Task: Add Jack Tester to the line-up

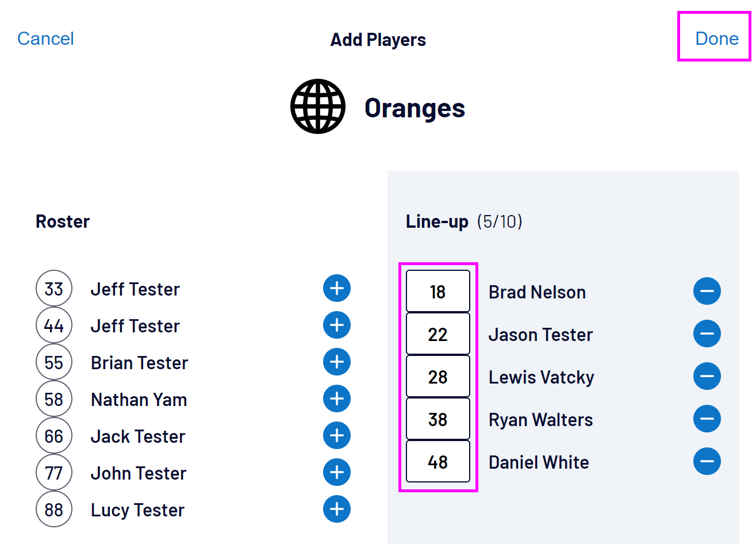Action: click(x=337, y=435)
